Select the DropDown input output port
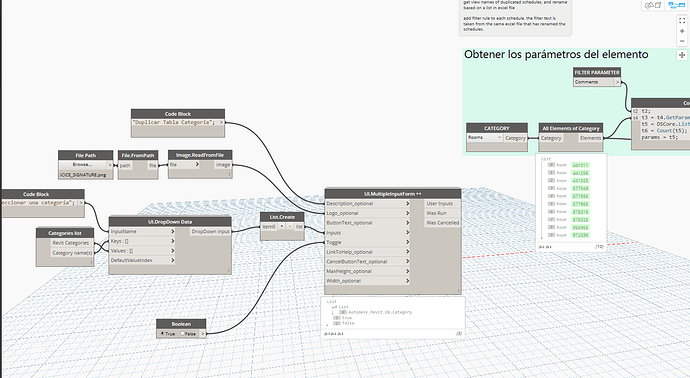Screen dimensions: 690x378 [210, 231]
